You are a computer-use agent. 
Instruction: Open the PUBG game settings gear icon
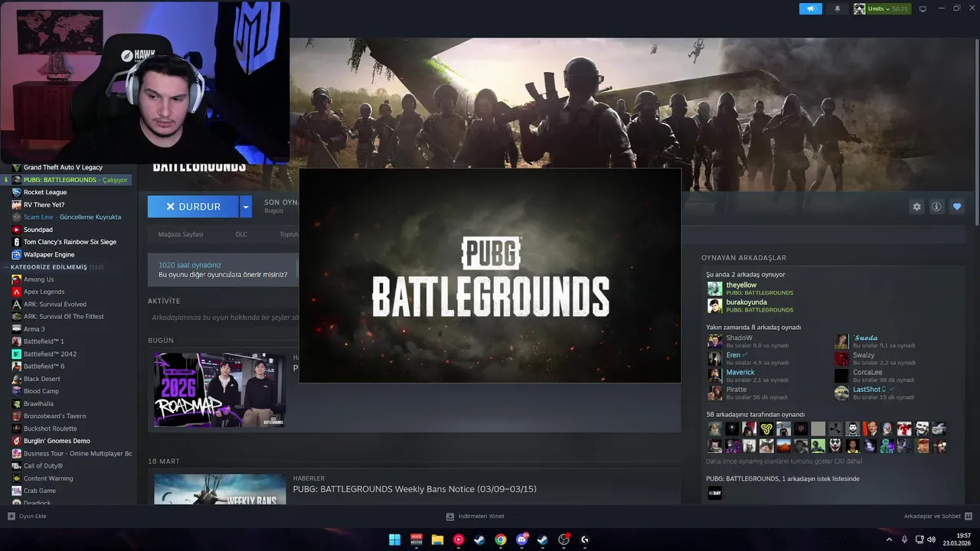click(x=916, y=207)
